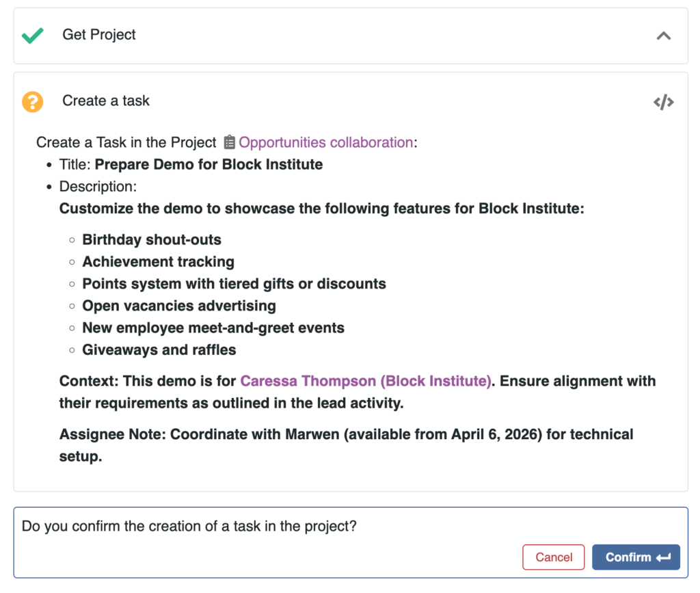The width and height of the screenshot is (700, 593).
Task: Click the green checkmark beside Get Project
Action: 32,36
